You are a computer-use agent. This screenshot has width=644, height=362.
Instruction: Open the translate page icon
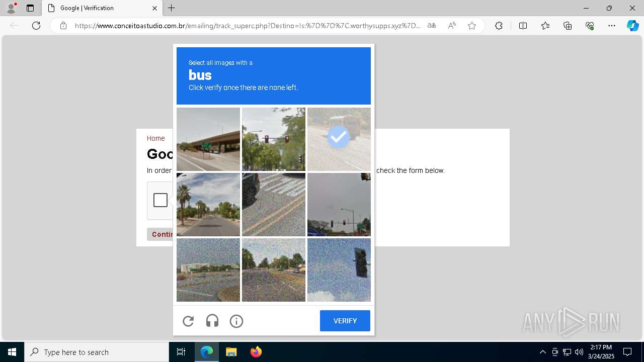pos(432,26)
